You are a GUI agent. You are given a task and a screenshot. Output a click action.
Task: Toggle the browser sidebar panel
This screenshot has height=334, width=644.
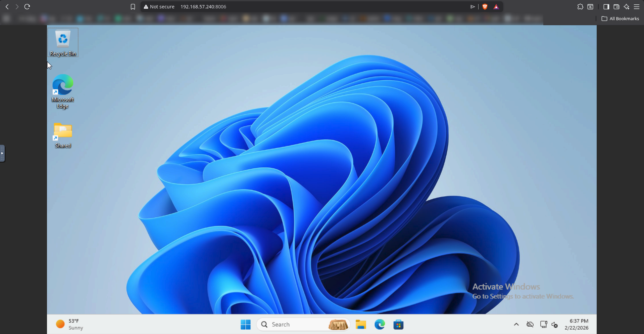pyautogui.click(x=606, y=7)
